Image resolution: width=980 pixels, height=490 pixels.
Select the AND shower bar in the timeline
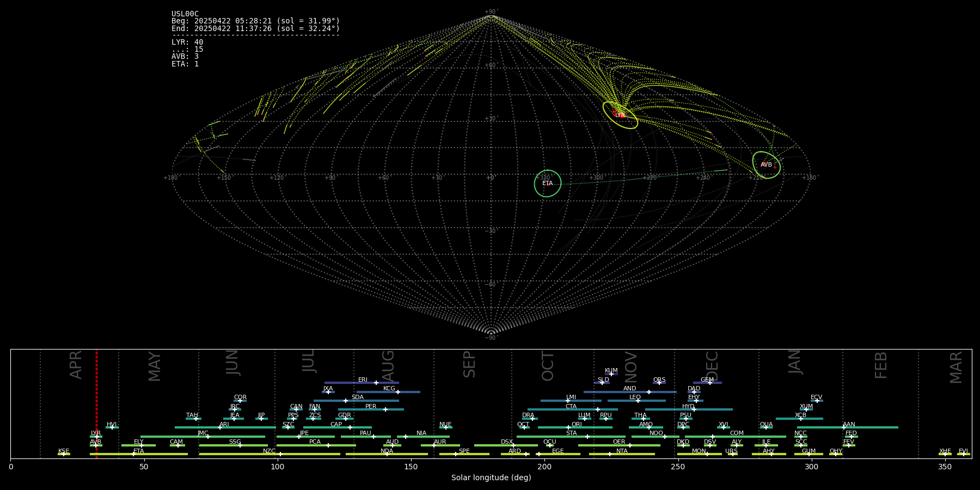pos(630,392)
